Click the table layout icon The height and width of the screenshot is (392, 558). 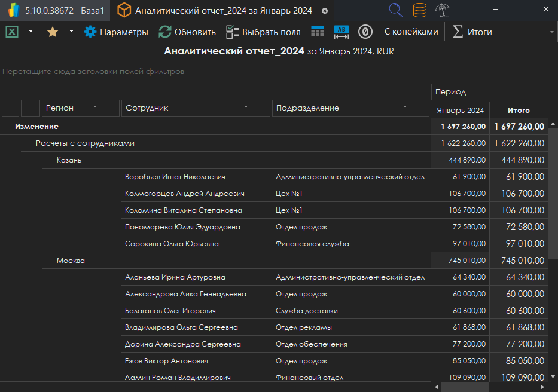point(318,32)
